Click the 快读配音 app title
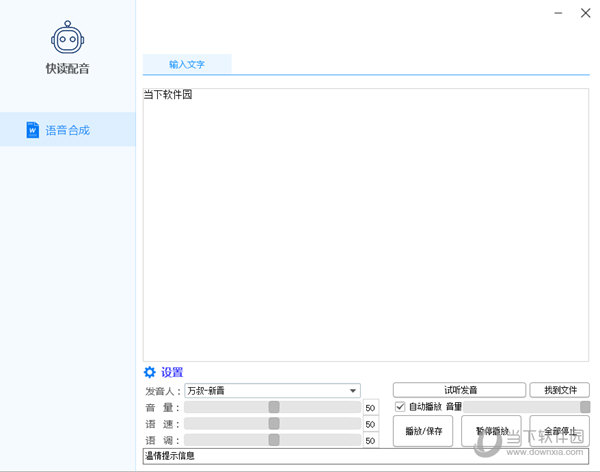600x472 pixels. (x=68, y=69)
